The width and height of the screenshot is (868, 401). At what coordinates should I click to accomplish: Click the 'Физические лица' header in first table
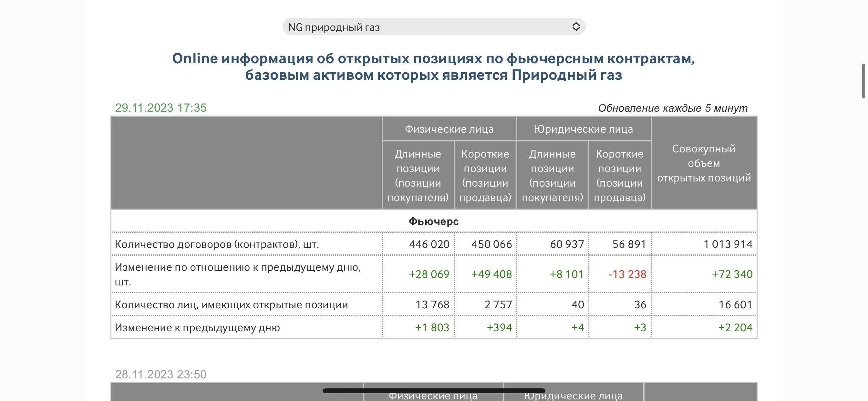click(x=449, y=129)
